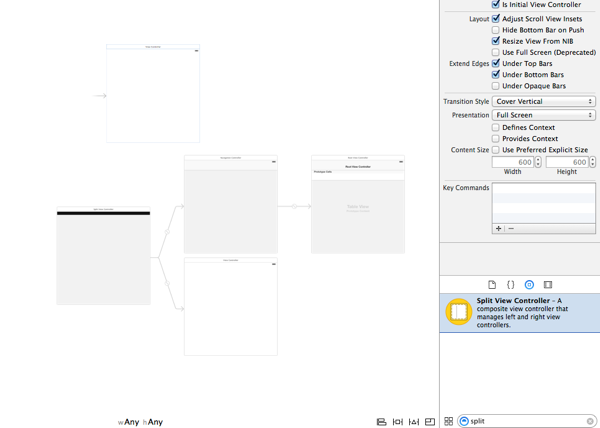This screenshot has height=428, width=600.
Task: Add a key command with plus button
Action: 498,228
